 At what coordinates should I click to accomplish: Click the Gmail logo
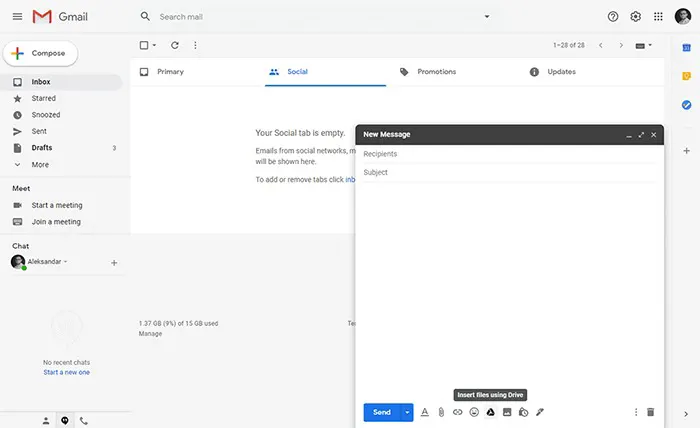[x=60, y=17]
